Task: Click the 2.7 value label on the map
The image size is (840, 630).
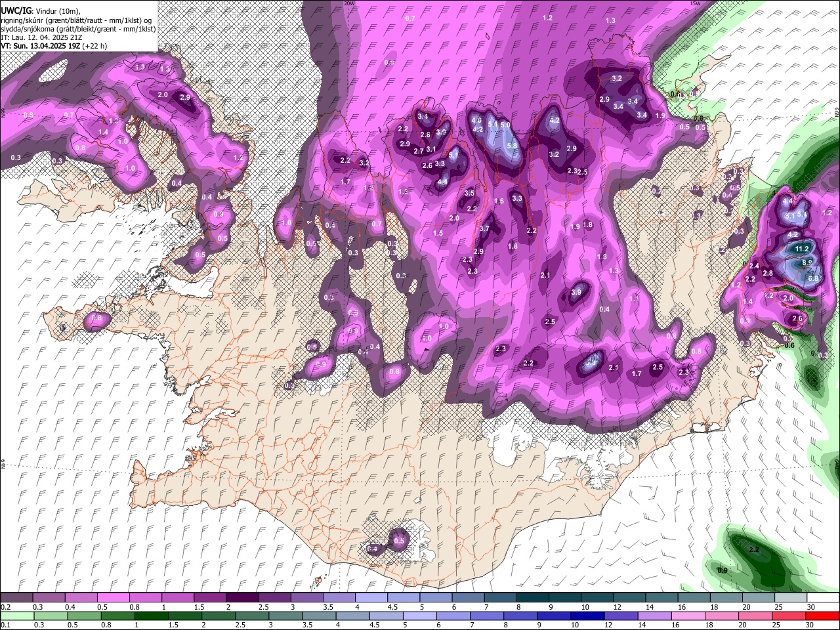Action: pos(419,151)
